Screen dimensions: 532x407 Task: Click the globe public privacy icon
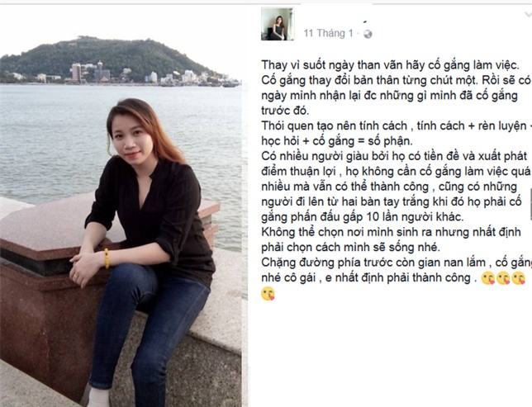pos(368,34)
